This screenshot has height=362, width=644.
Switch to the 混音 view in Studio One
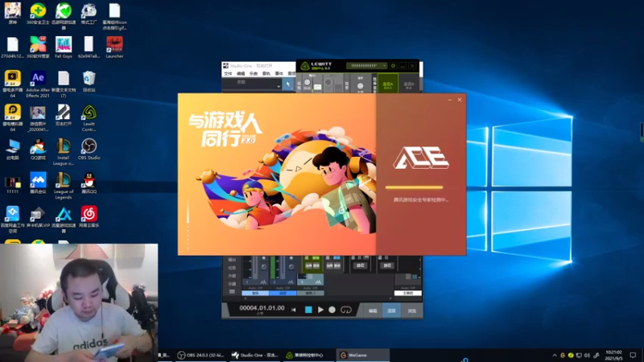[x=391, y=311]
